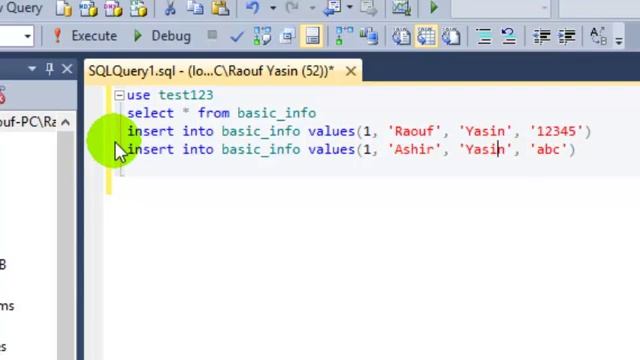Click Object Explorer scroll up arrow
640x360 pixels.
(65, 122)
